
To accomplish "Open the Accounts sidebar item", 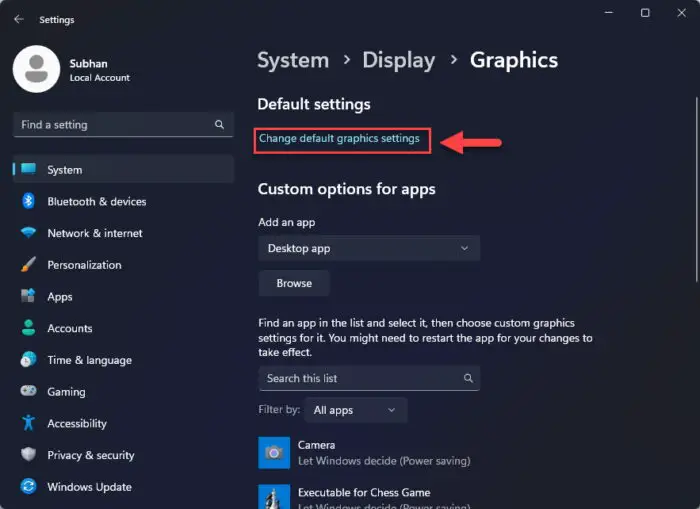I will pos(69,328).
